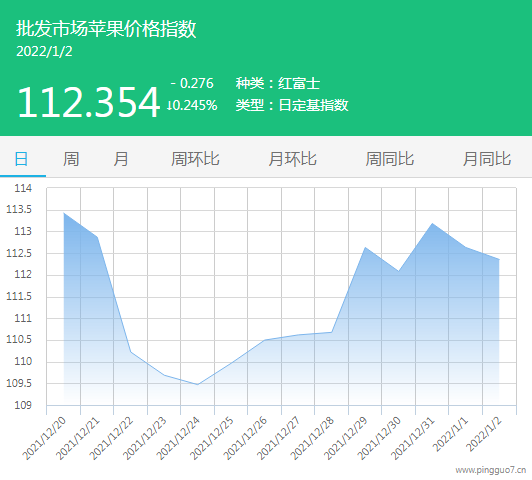Image resolution: width=532 pixels, height=480 pixels.
Task: Click the 2021/12/22 data point
Action: 131,352
